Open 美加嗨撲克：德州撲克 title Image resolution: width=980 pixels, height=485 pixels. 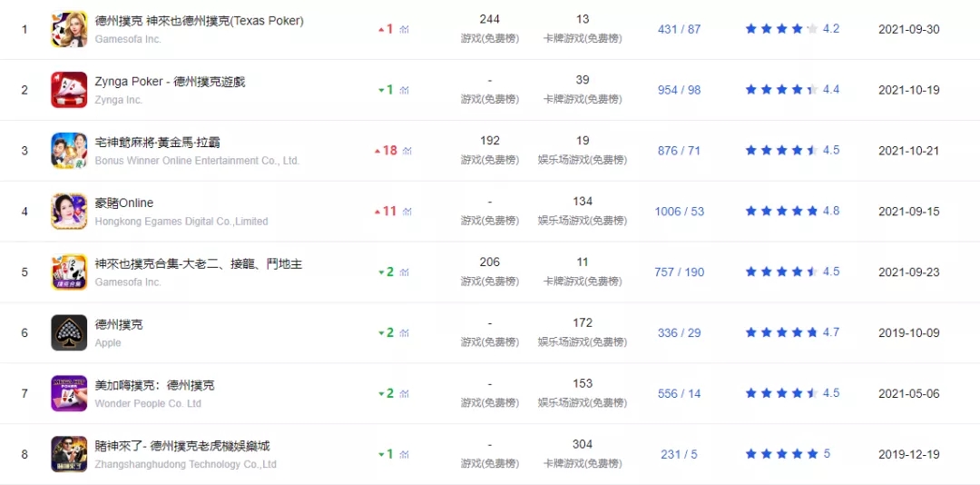click(155, 385)
